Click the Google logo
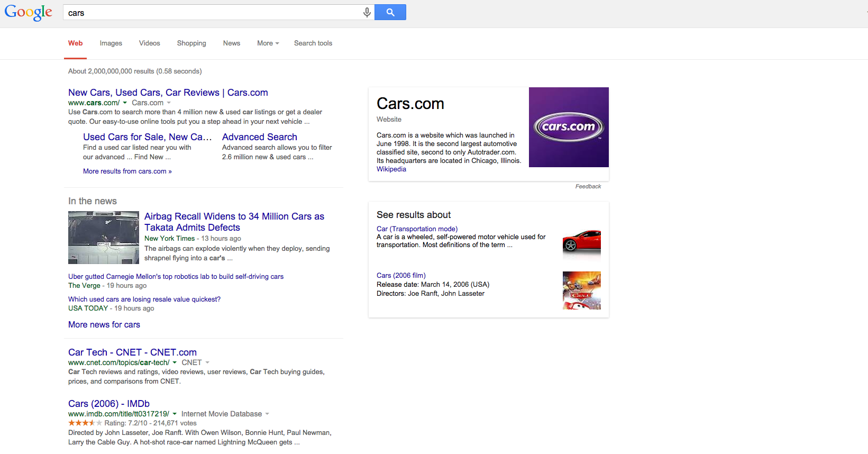This screenshot has width=868, height=454. [x=29, y=12]
